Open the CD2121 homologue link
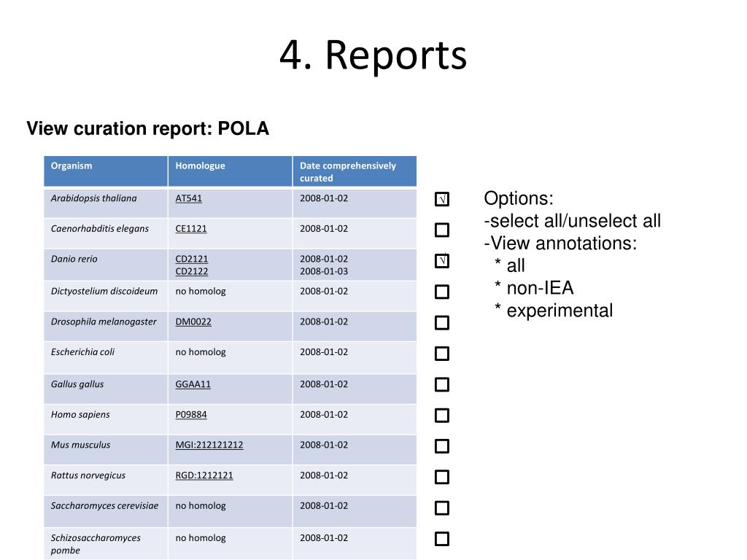This screenshot has height=560, width=747. [x=192, y=259]
